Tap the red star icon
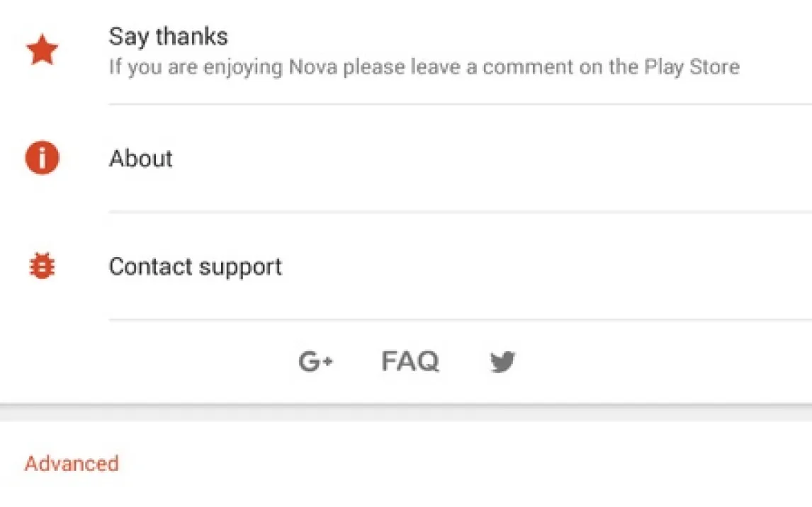 [x=42, y=52]
